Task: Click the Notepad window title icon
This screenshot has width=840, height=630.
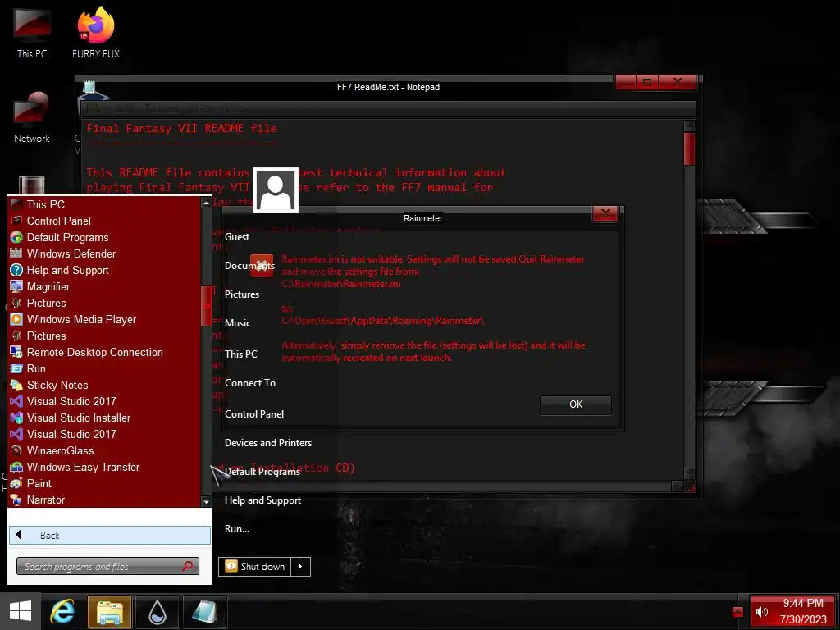Action: click(x=89, y=89)
